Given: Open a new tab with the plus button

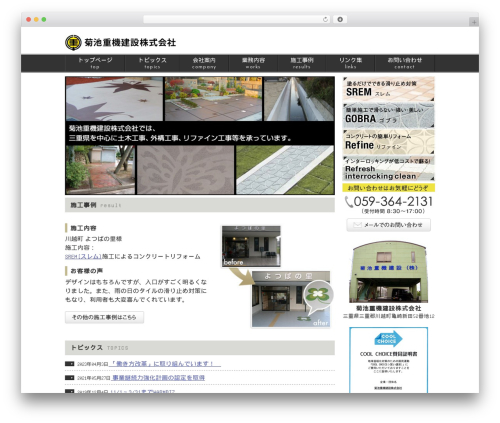Looking at the screenshot, I should click(x=474, y=22).
